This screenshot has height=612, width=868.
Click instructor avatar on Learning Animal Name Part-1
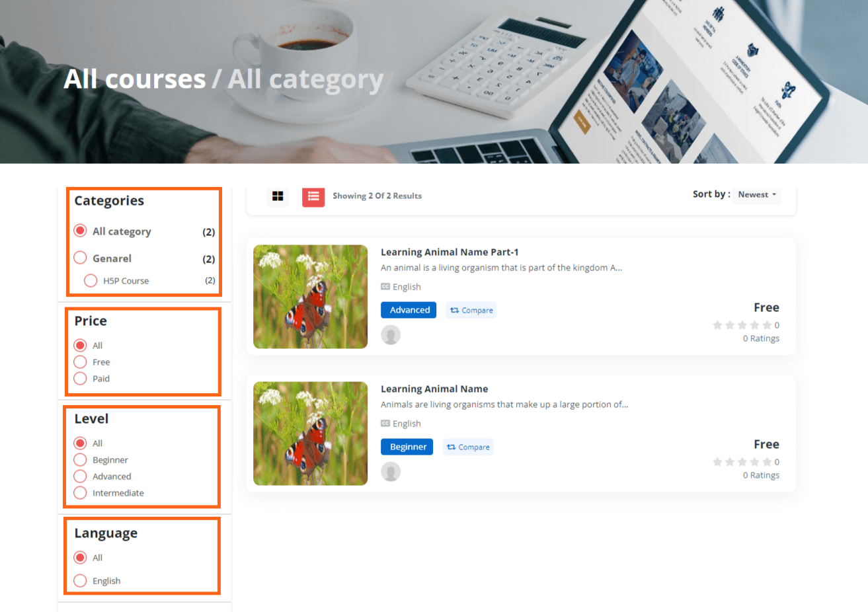[x=391, y=335]
